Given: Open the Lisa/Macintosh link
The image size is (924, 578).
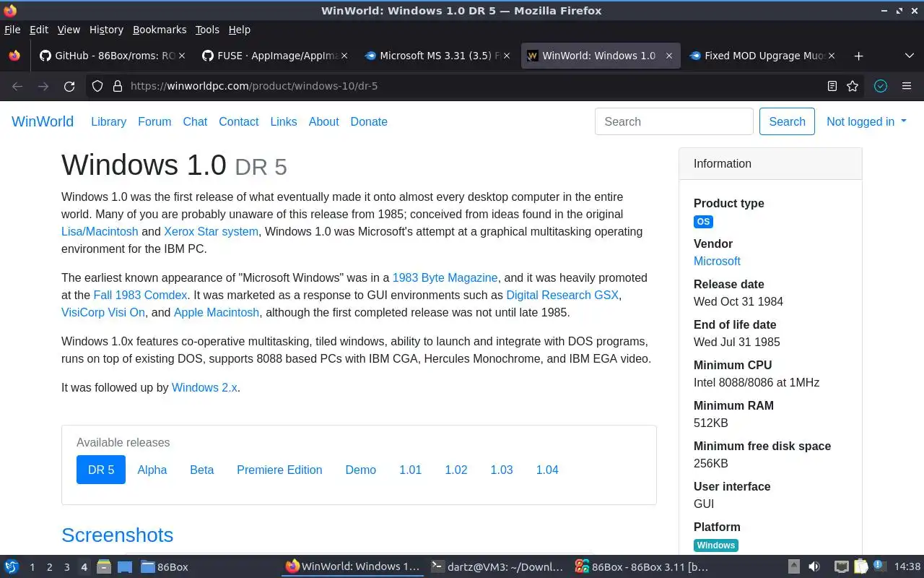Looking at the screenshot, I should pyautogui.click(x=100, y=231).
